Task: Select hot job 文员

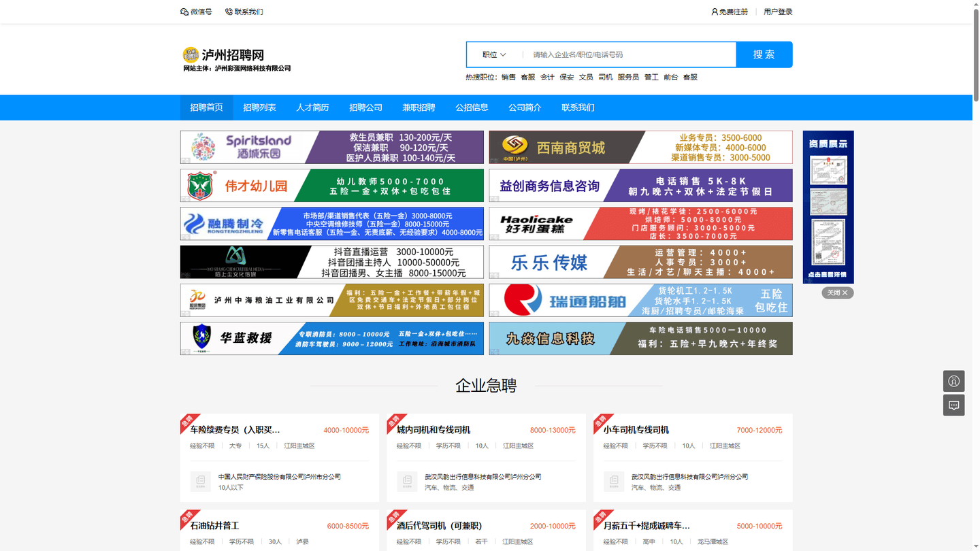Action: pos(586,78)
